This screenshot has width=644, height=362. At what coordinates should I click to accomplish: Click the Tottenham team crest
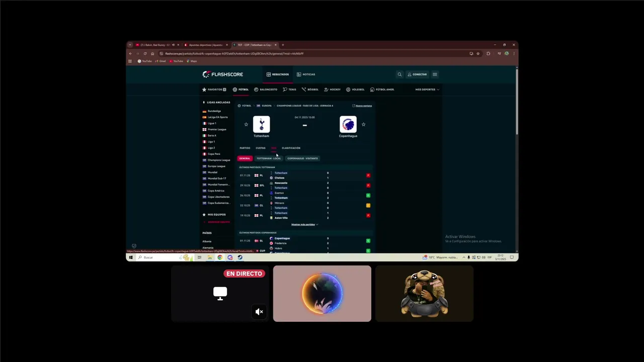click(261, 124)
